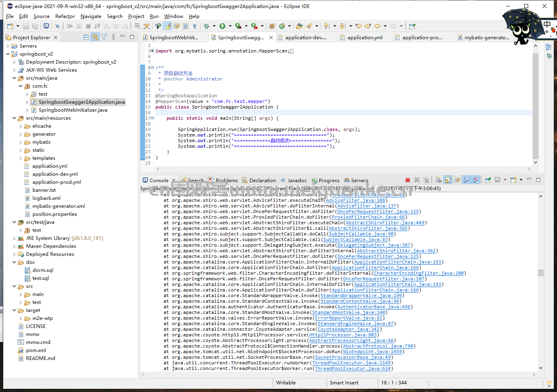Click the Pin Editor icon
This screenshot has width=557, height=392.
412,26
